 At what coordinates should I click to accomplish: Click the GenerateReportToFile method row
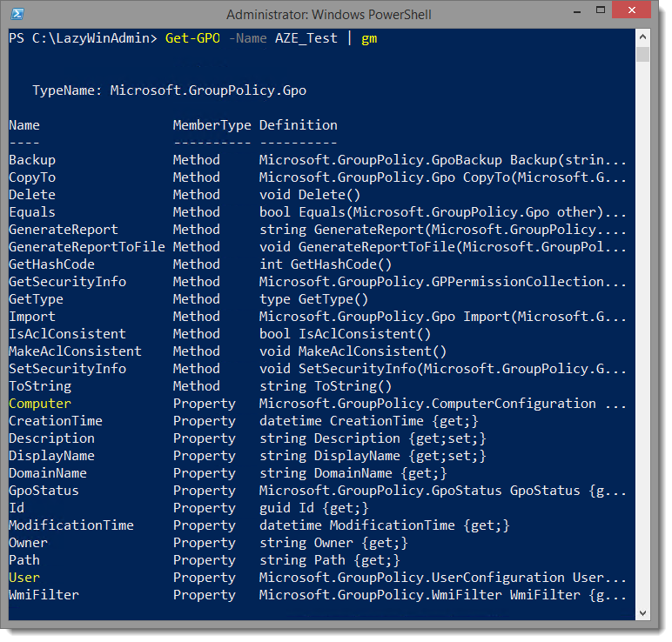point(317,247)
